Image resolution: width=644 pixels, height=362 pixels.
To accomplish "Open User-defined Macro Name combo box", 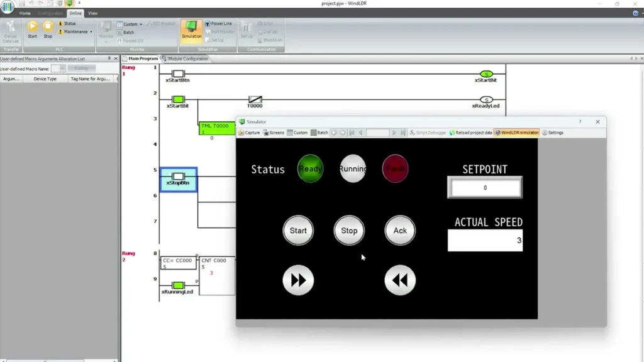I will point(58,69).
